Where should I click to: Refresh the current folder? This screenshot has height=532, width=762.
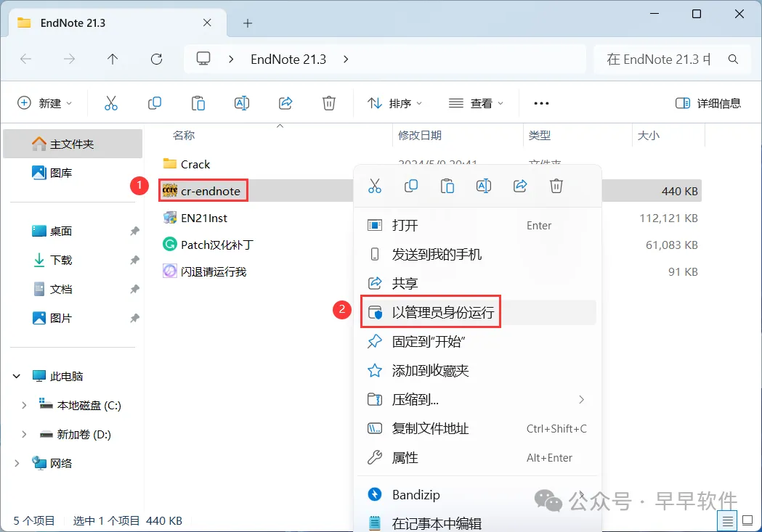tap(156, 60)
